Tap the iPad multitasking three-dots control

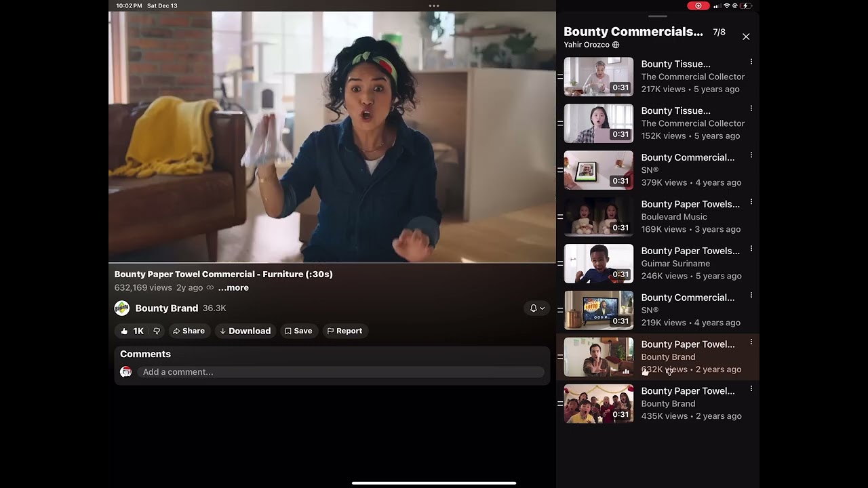click(x=434, y=5)
